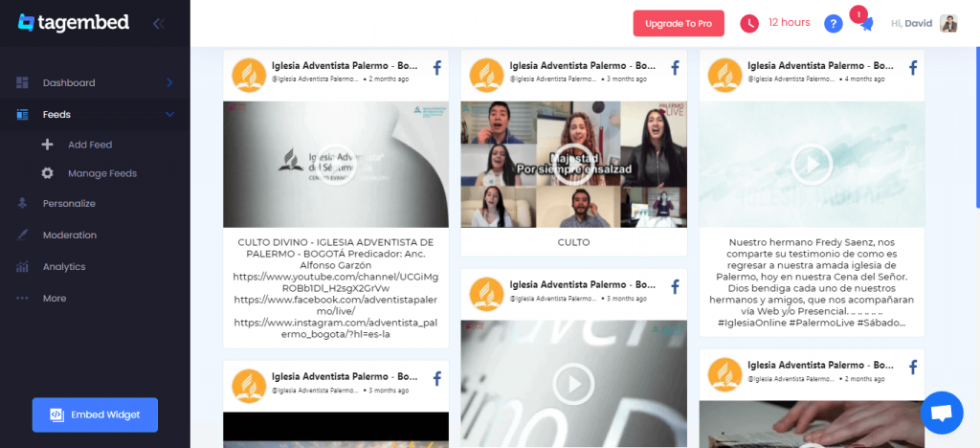Viewport: 980px width, 448px height.
Task: Click the three-dot More icon
Action: [23, 298]
